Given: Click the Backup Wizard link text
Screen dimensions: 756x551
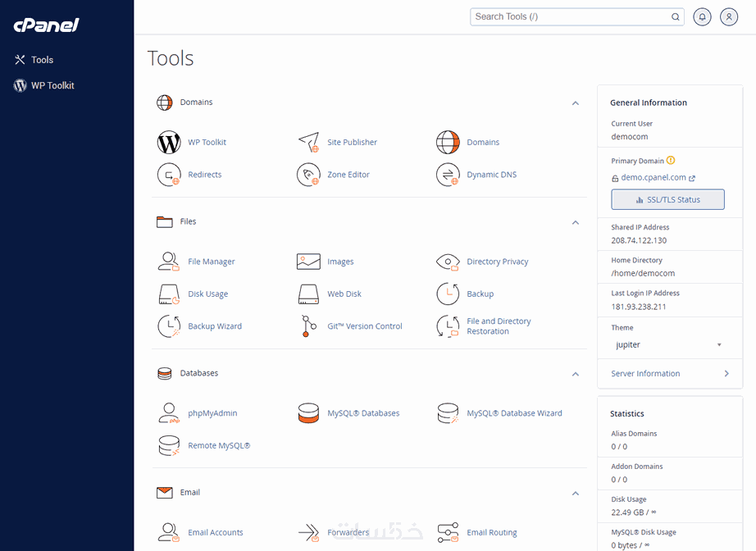Looking at the screenshot, I should point(215,326).
